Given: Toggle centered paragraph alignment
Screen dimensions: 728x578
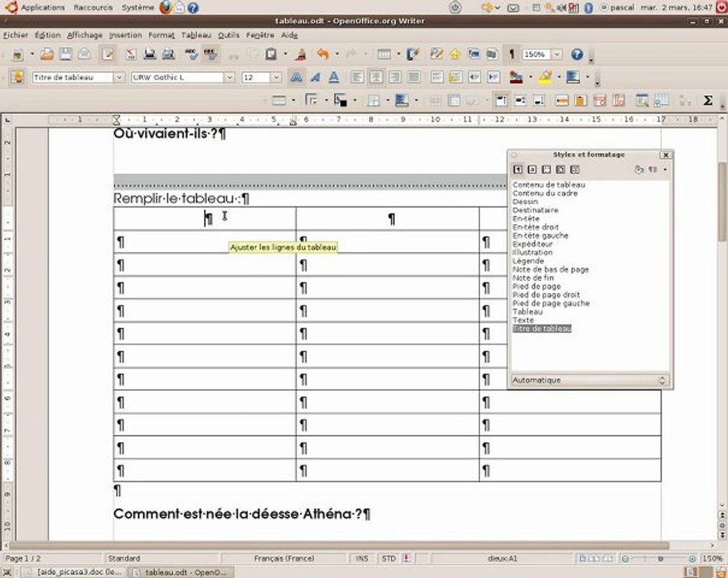Looking at the screenshot, I should coord(376,77).
